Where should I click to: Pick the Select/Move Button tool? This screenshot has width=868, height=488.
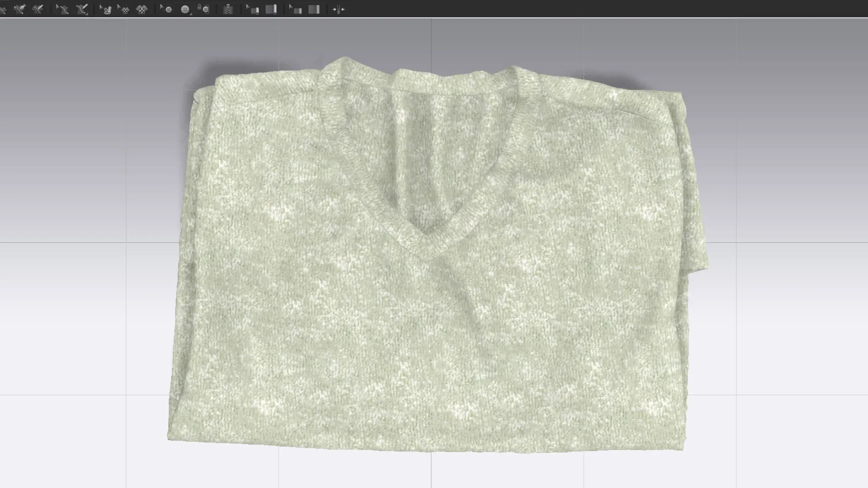167,9
